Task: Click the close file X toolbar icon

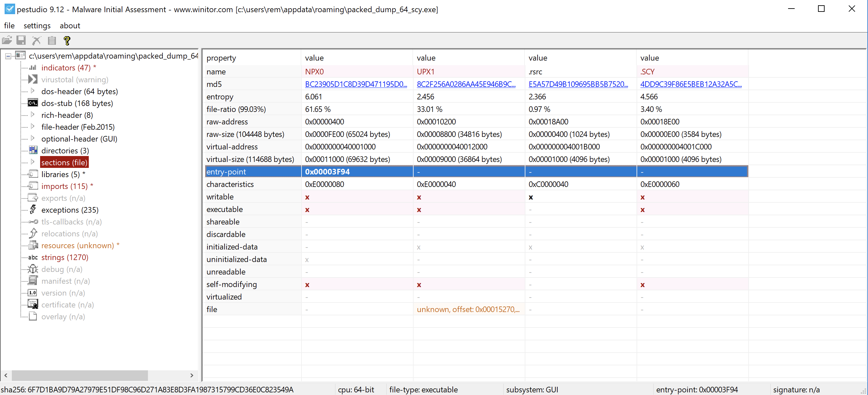Action: pos(36,40)
